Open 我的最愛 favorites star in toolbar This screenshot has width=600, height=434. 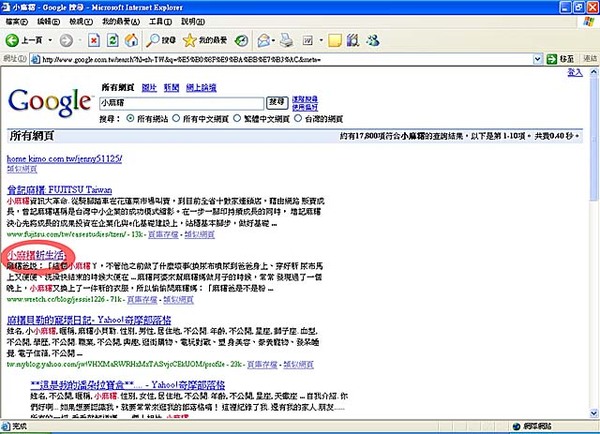pyautogui.click(x=205, y=40)
